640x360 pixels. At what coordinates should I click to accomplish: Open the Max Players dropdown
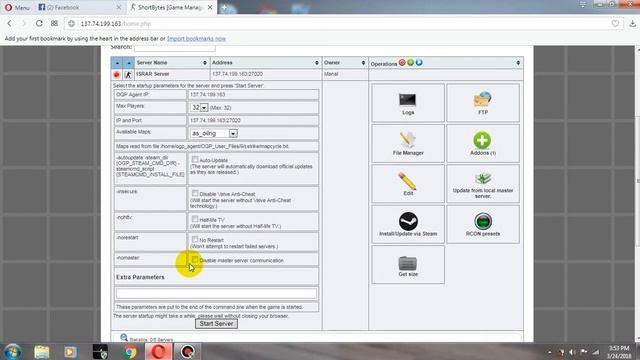coord(200,108)
